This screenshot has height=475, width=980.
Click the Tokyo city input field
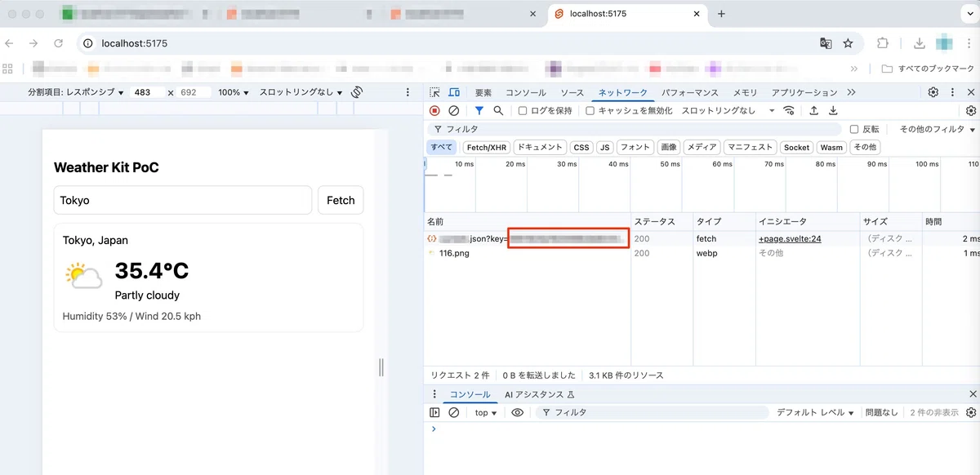[183, 200]
